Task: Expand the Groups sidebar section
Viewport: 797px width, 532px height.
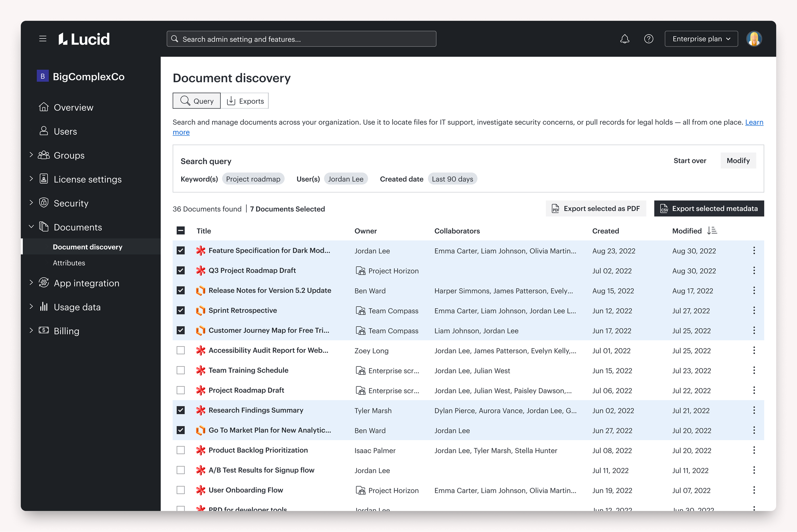Action: pyautogui.click(x=31, y=155)
